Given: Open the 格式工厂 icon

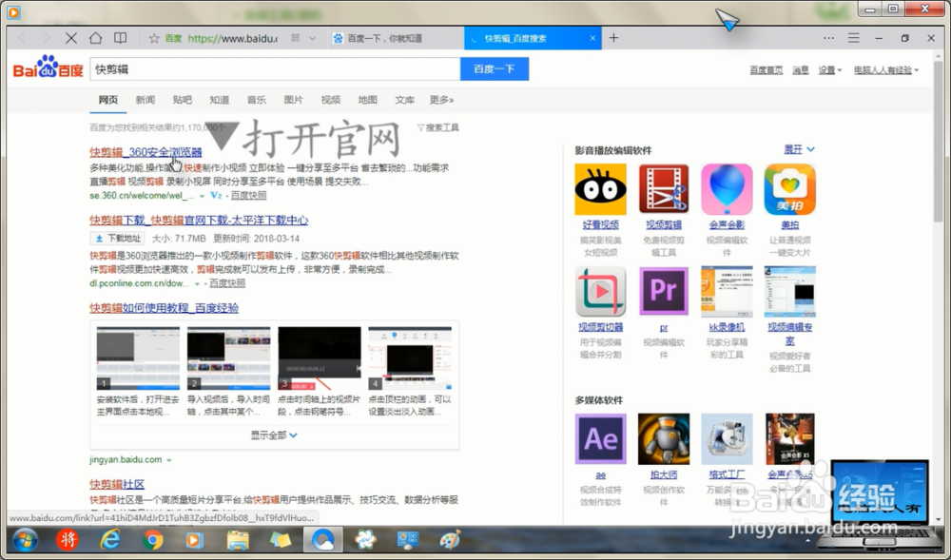Looking at the screenshot, I should [x=727, y=439].
